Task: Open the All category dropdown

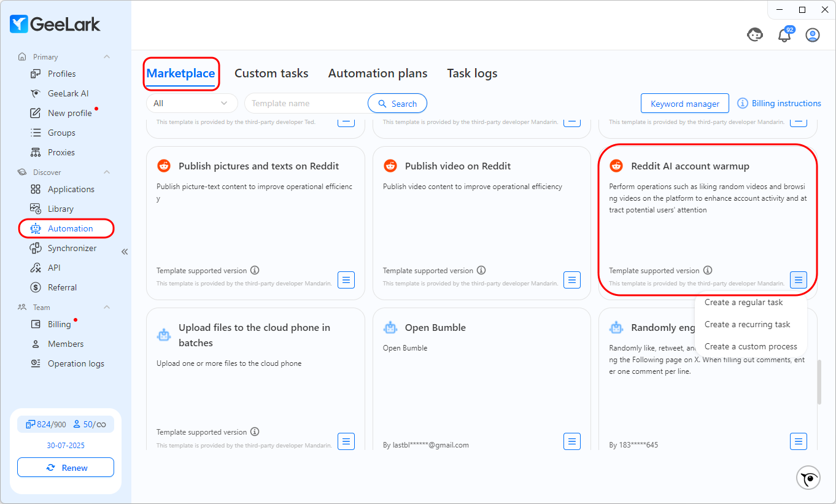Action: pos(192,103)
